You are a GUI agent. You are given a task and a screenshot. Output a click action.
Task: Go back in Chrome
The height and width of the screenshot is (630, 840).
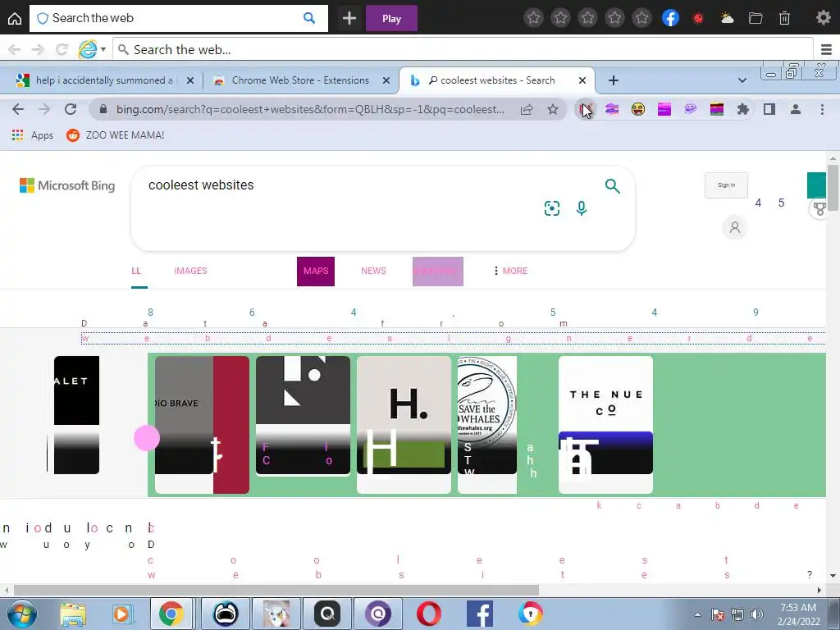[18, 109]
